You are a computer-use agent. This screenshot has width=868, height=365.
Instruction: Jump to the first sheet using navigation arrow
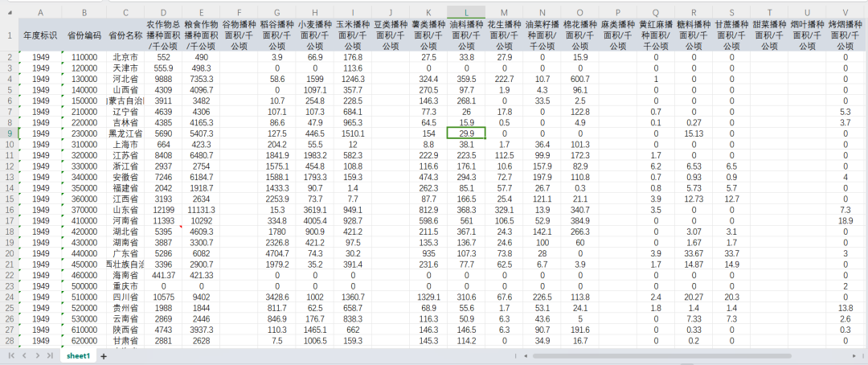coord(11,355)
